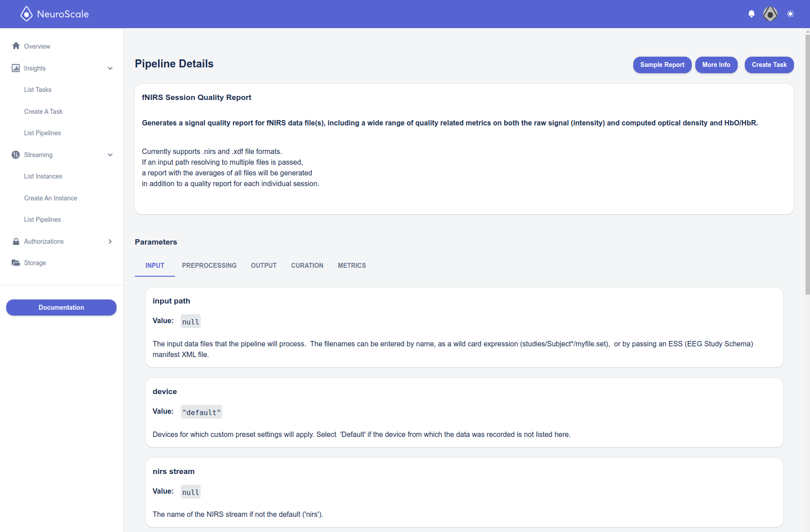Click the Streaming icon in sidebar
Image resolution: width=810 pixels, height=532 pixels.
[16, 154]
